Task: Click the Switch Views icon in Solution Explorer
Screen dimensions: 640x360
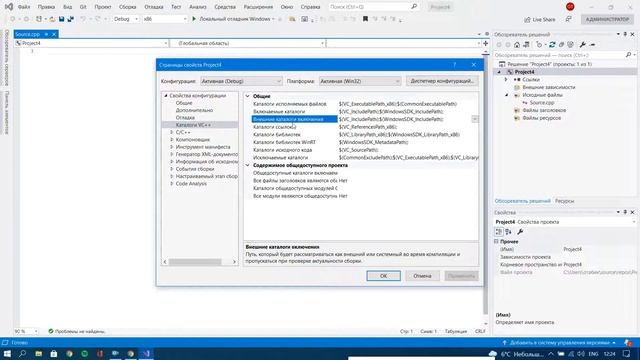Action: [527, 45]
